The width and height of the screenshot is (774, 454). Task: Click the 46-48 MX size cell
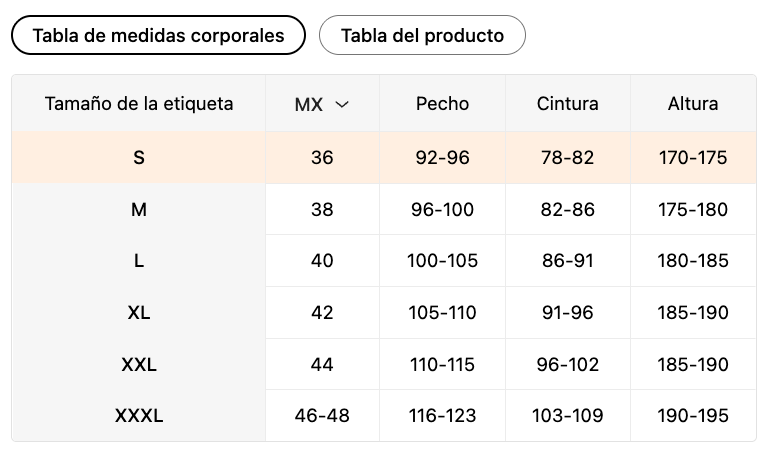322,416
